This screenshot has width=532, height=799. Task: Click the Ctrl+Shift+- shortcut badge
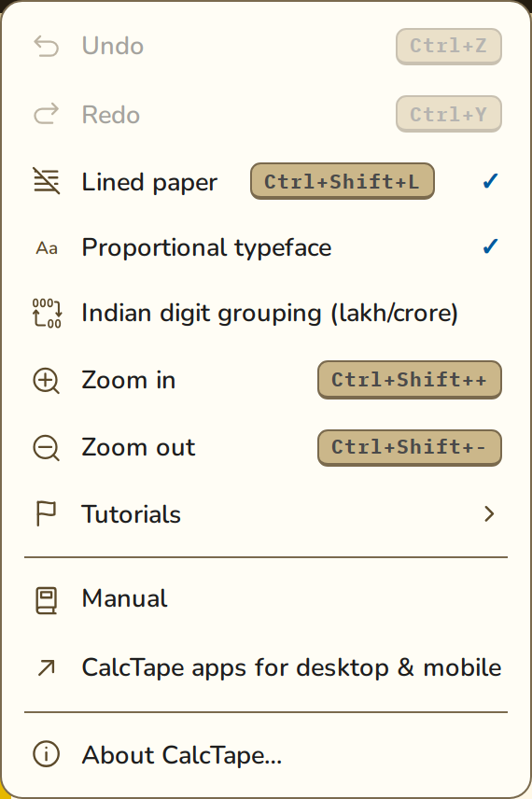tap(410, 448)
